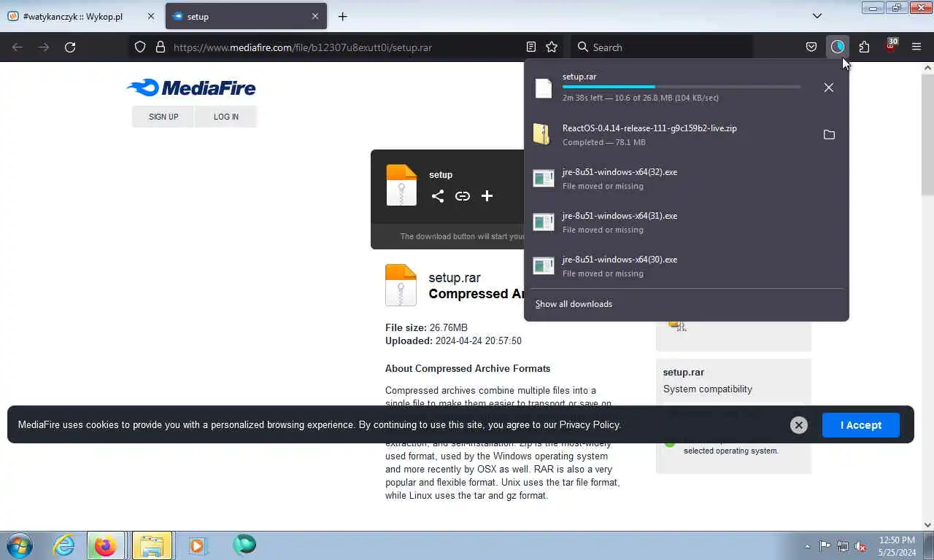Viewport: 934px width, 560px height.
Task: Open the extensions puzzle icon
Action: (864, 47)
